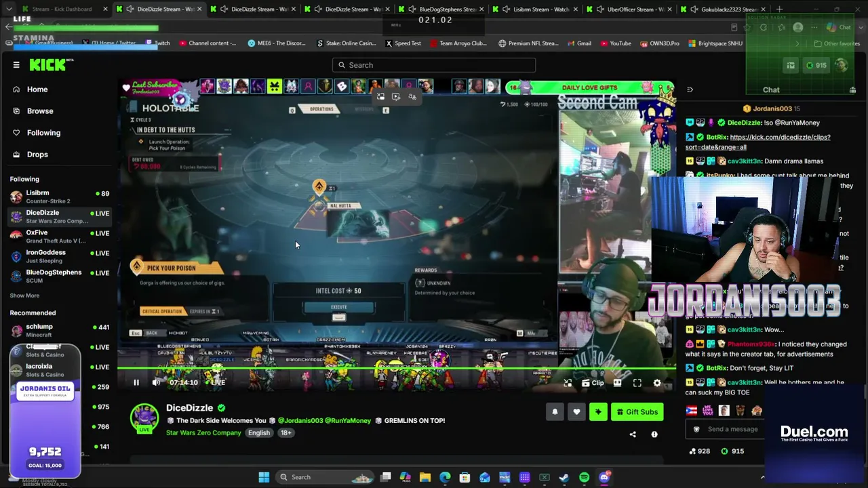The height and width of the screenshot is (488, 868).
Task: Open the Browse page
Action: [40, 111]
